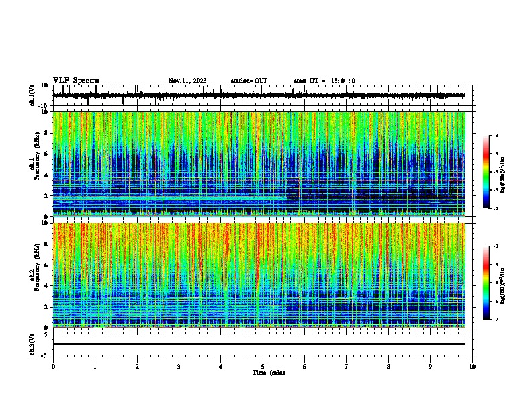Image resolution: width=532 pixels, height=411 pixels.
Task: Click the '0' tick label on time axis
Action: coord(53,367)
